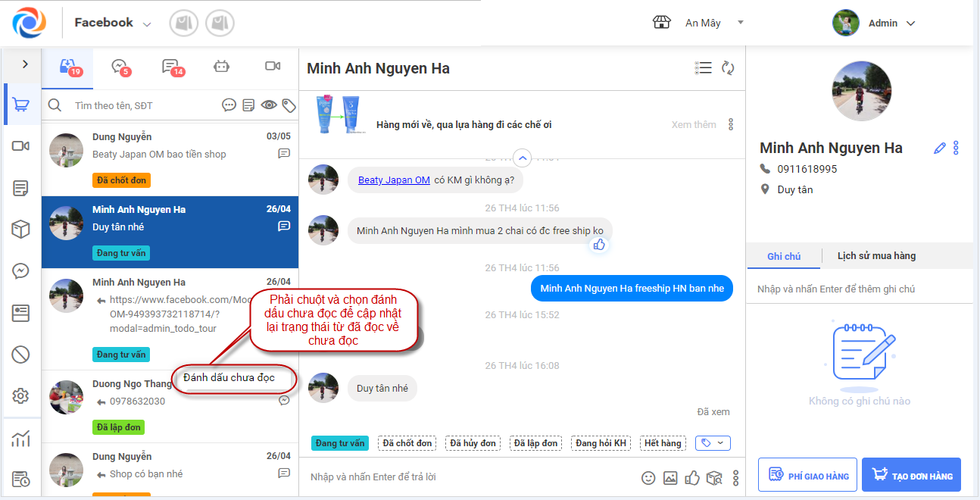The height and width of the screenshot is (500, 980).
Task: Click the TẠO ĐƠN HÀNG button
Action: click(911, 475)
